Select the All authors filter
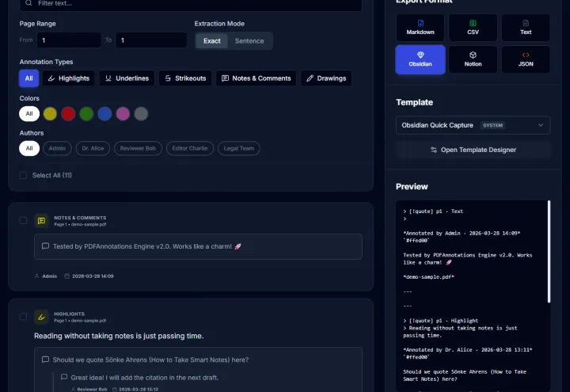The width and height of the screenshot is (570, 392). 29,148
